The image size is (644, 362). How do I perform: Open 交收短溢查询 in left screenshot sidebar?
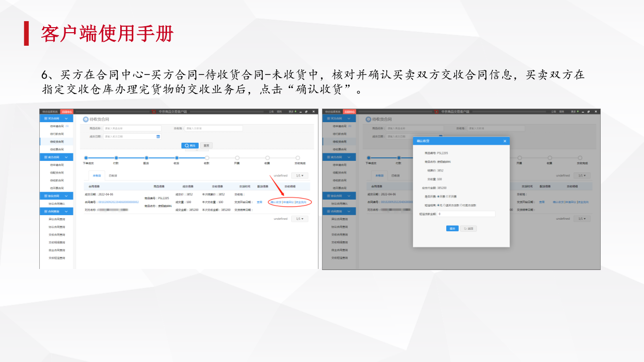point(56,258)
